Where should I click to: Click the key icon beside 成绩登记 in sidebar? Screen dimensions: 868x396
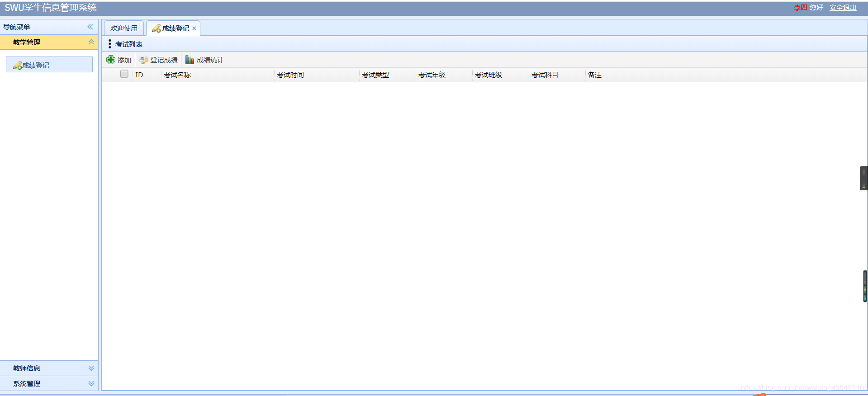(x=18, y=66)
